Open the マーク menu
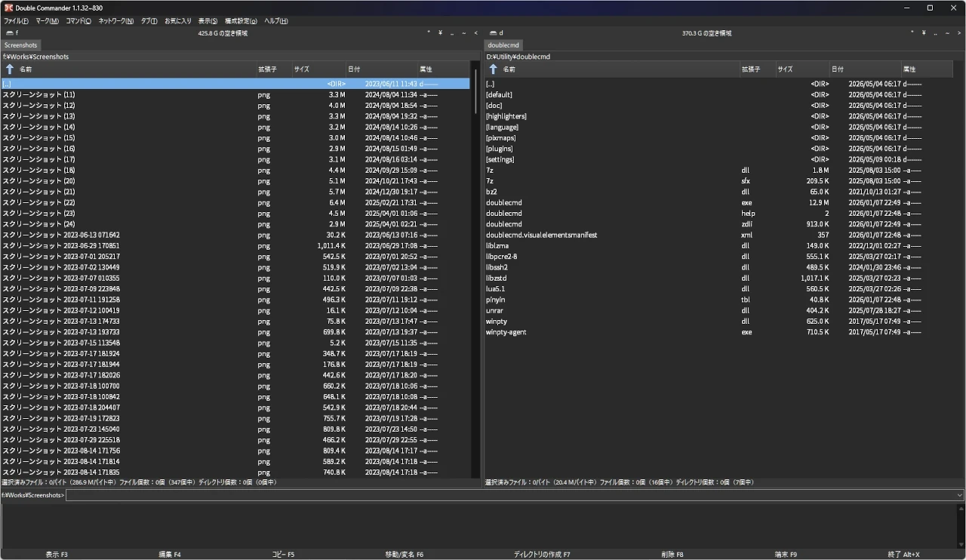The image size is (966, 560). [x=47, y=21]
